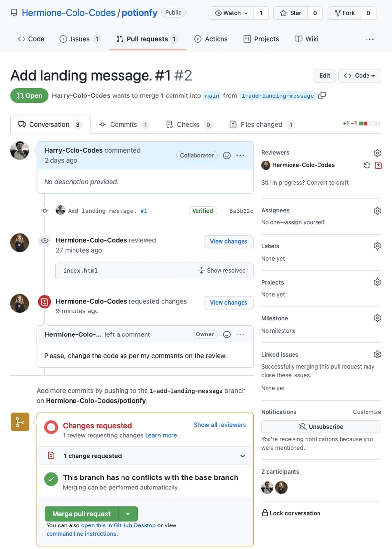Open the Milestone gear settings
The height and width of the screenshot is (549, 392).
click(x=377, y=318)
